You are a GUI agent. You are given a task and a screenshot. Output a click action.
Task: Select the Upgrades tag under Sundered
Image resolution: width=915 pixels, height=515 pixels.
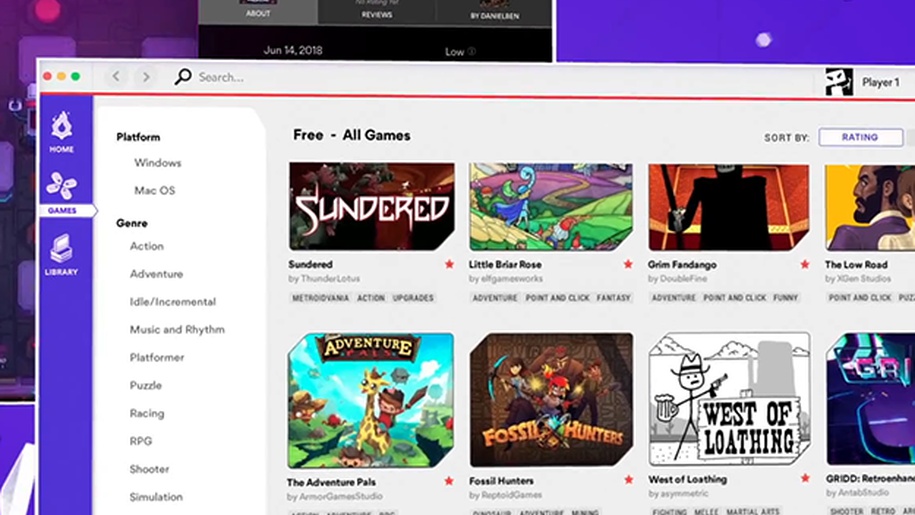(x=413, y=298)
